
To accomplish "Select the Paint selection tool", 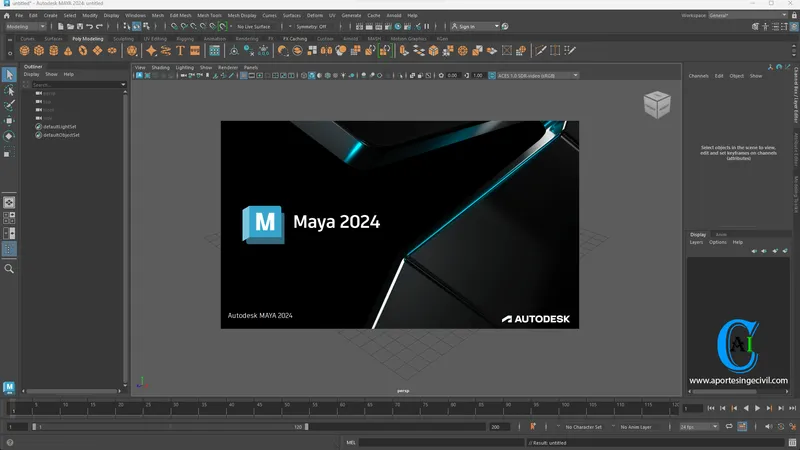I will [9, 106].
